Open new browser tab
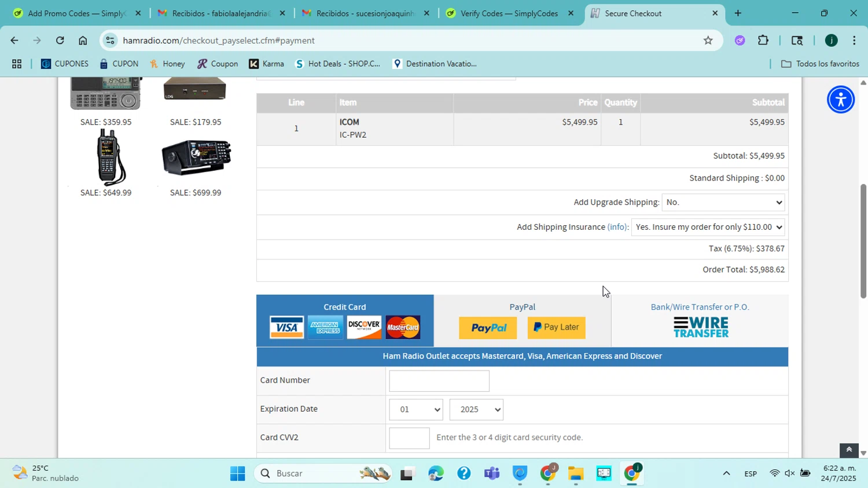868x488 pixels. pos(738,13)
